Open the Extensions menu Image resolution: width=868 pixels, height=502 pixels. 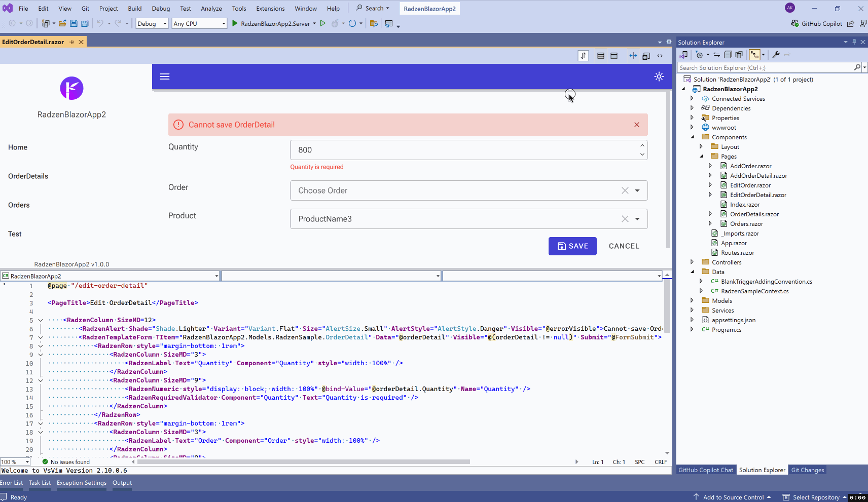(270, 9)
